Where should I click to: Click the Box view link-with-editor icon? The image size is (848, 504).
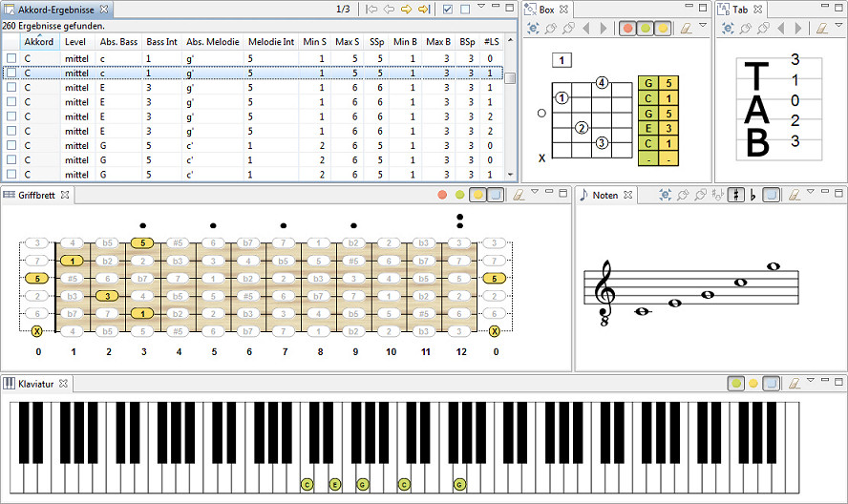533,28
